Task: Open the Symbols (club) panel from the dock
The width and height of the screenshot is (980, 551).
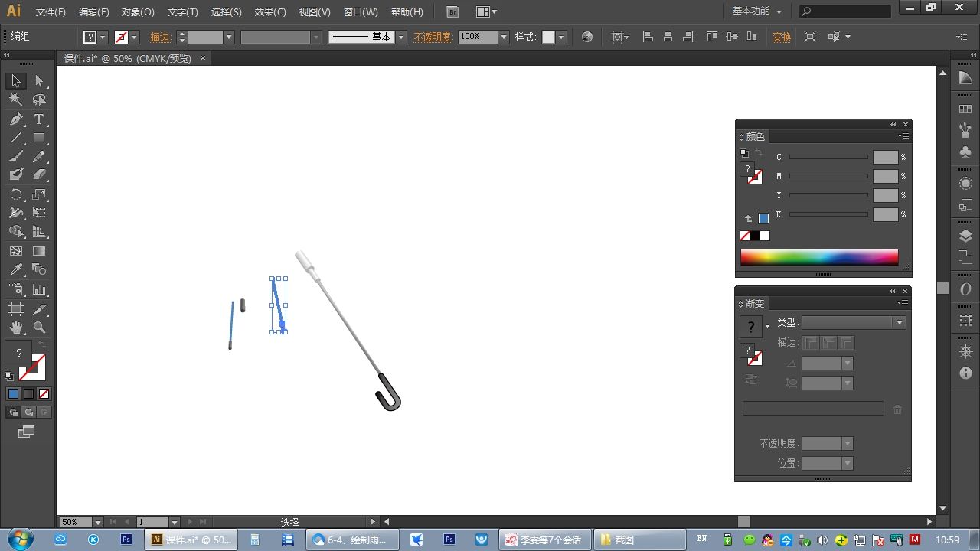Action: pos(965,152)
